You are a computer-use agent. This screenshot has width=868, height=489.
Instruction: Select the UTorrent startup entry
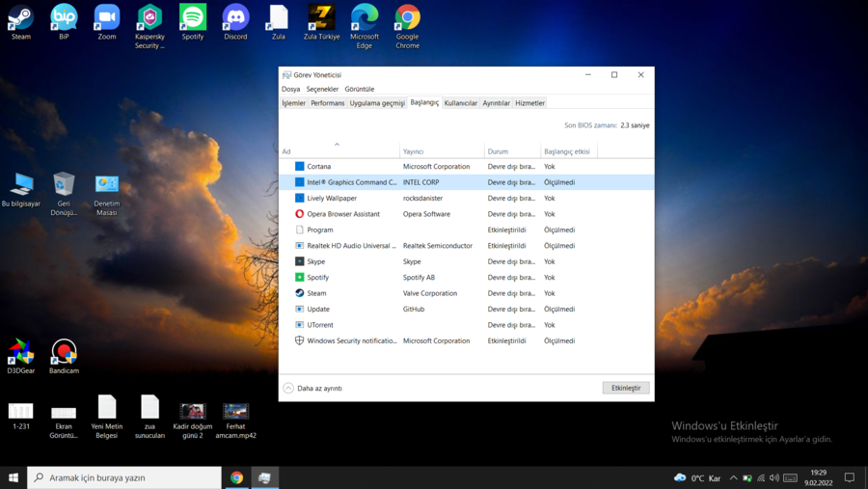466,325
